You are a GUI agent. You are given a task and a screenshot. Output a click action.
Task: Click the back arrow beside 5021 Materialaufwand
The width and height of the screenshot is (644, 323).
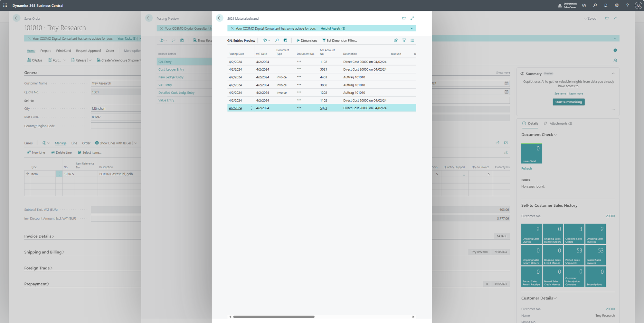(x=220, y=18)
